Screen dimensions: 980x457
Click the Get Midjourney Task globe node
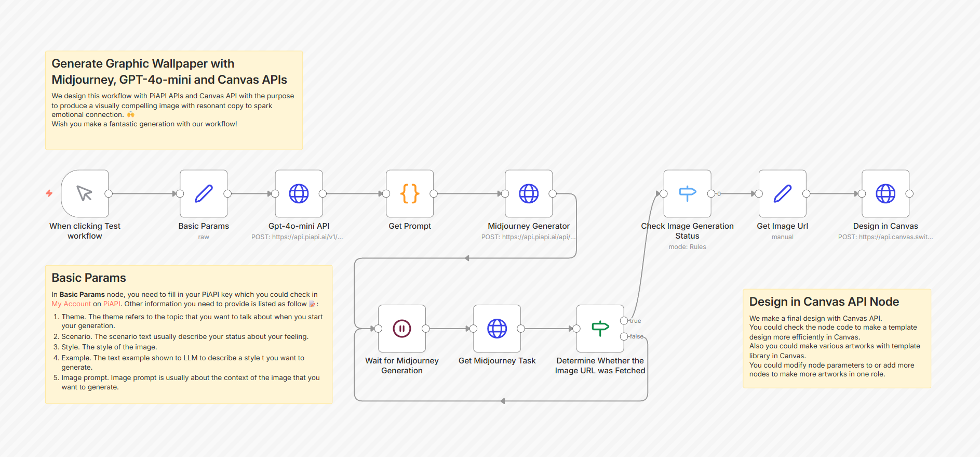(497, 329)
